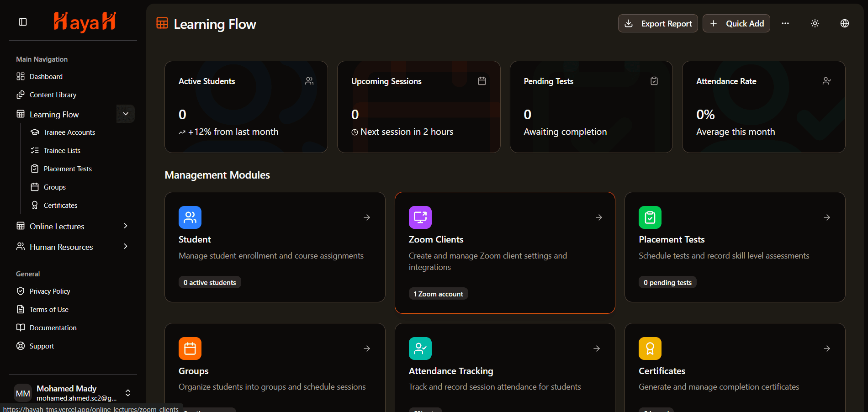Image resolution: width=868 pixels, height=412 pixels.
Task: Toggle the sidebar collapse icon
Action: tap(23, 22)
